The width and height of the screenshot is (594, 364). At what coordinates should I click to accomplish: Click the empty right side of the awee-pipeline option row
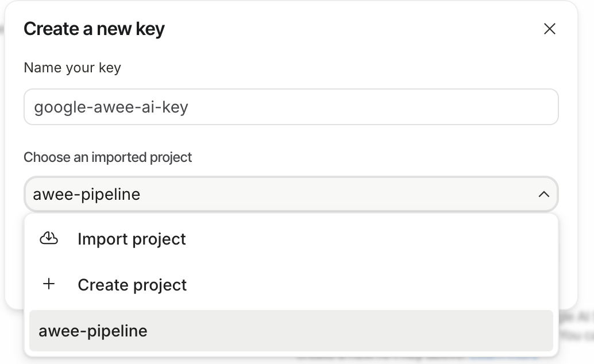(460, 331)
